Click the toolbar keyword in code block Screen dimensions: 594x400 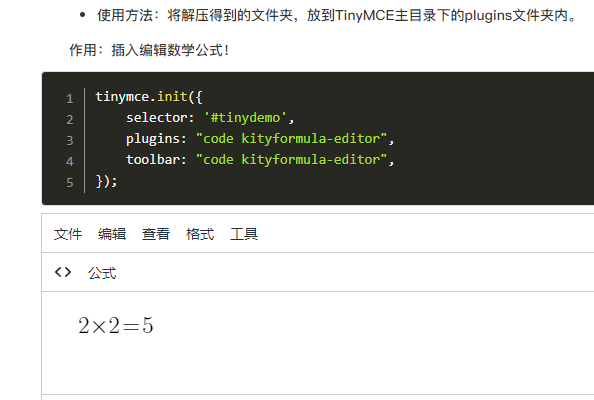coord(153,160)
